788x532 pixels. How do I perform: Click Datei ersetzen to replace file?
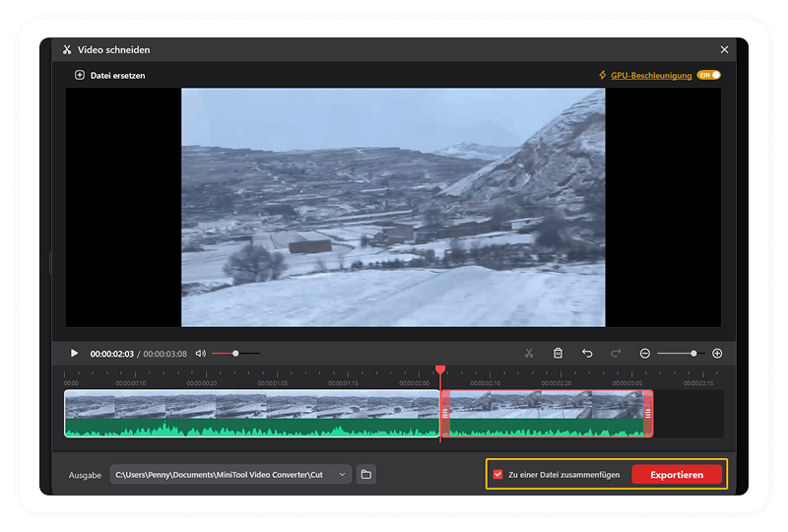[110, 76]
